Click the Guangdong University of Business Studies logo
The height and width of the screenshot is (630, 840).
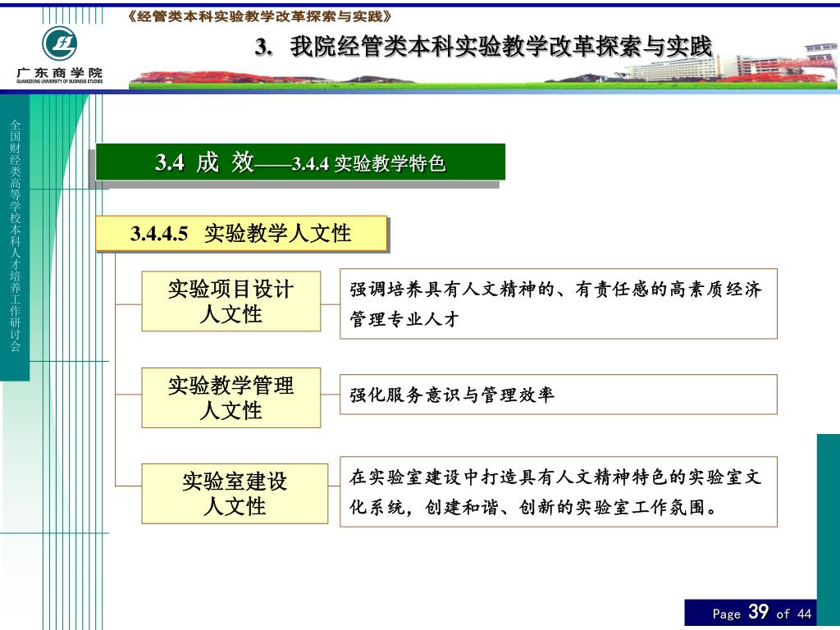[59, 43]
